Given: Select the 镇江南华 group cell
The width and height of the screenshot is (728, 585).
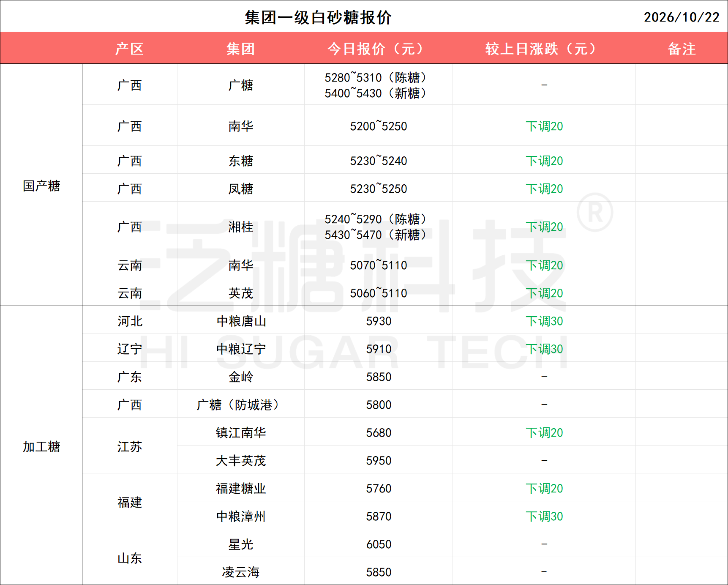Looking at the screenshot, I should tap(241, 432).
